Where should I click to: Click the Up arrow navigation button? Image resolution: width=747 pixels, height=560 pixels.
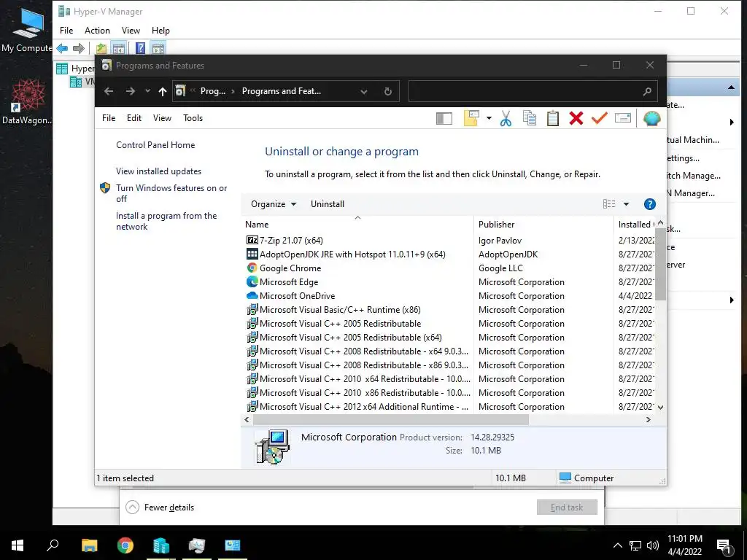pyautogui.click(x=163, y=91)
